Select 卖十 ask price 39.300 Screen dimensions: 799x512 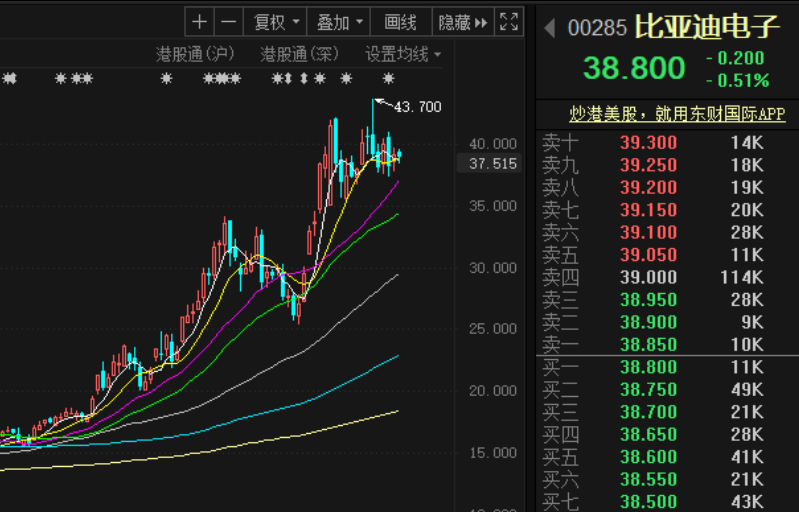pyautogui.click(x=648, y=143)
